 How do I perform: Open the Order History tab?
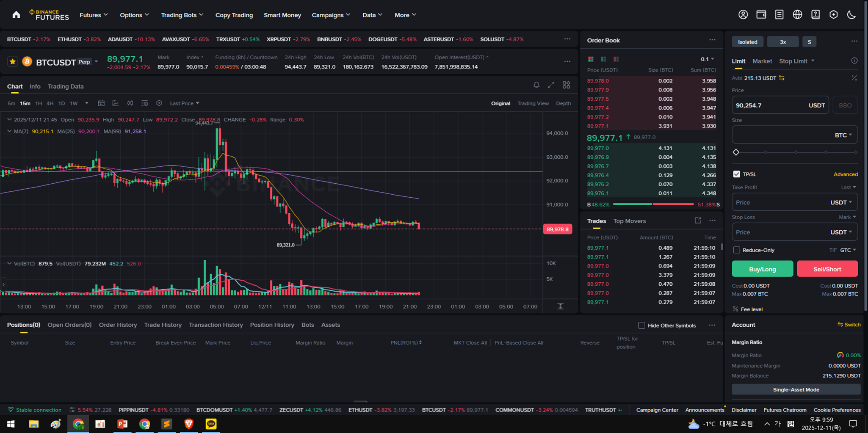[x=118, y=325]
